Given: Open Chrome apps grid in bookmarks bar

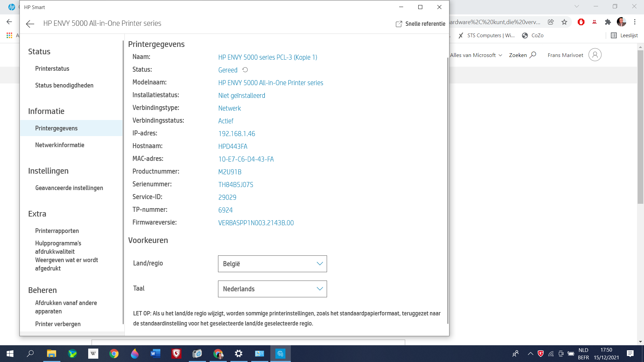Looking at the screenshot, I should [9, 35].
